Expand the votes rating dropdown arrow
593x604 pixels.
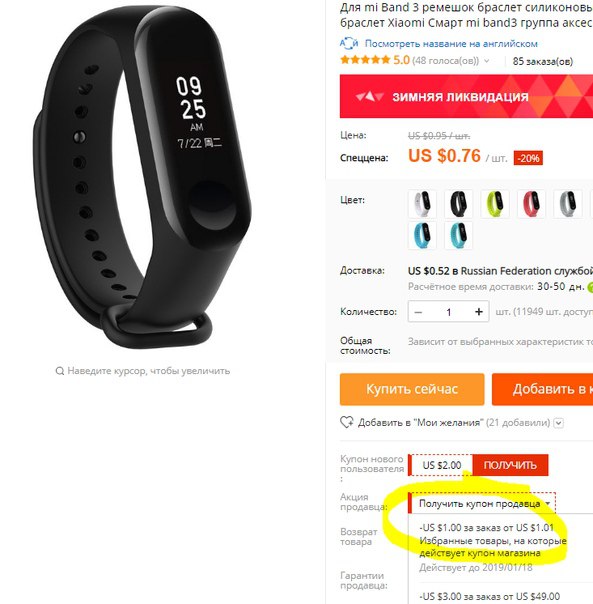click(487, 61)
